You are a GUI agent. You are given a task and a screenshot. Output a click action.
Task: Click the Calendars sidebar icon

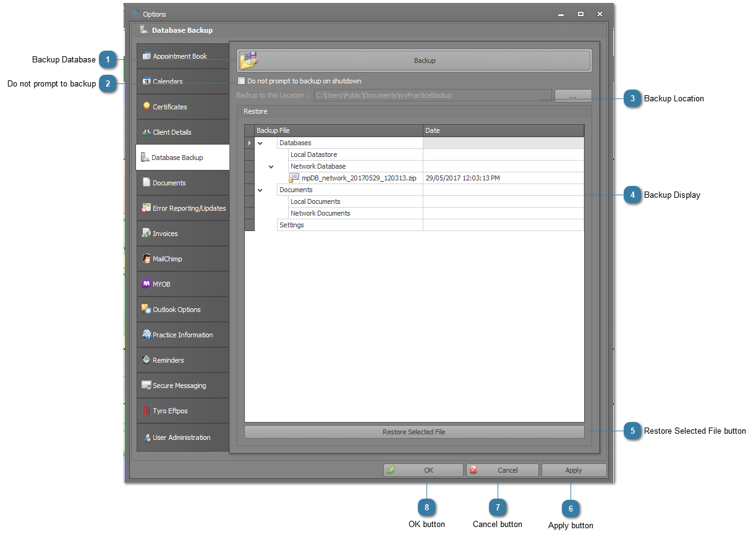click(147, 82)
